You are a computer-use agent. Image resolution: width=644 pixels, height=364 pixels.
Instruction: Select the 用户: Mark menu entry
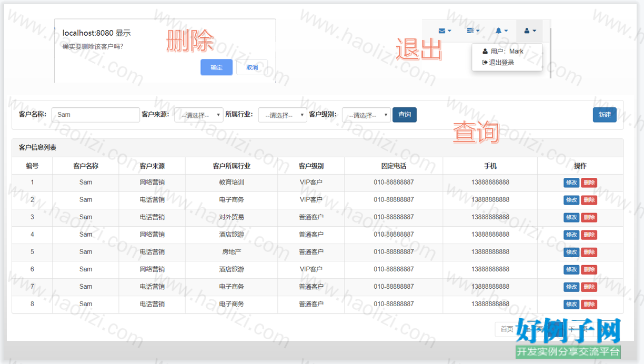pyautogui.click(x=503, y=52)
